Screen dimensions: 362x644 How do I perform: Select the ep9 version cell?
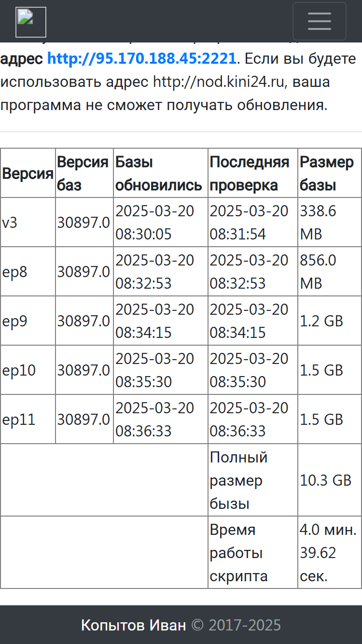pyautogui.click(x=28, y=321)
